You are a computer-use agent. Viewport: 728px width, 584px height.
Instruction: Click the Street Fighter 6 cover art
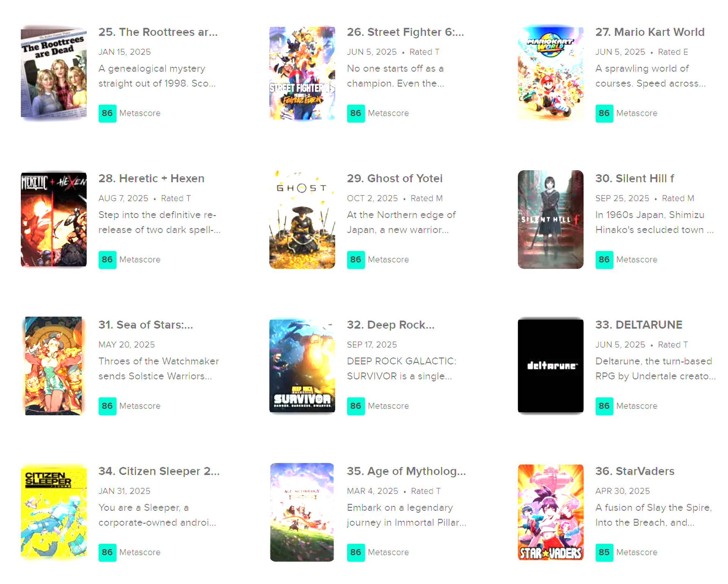click(x=302, y=73)
